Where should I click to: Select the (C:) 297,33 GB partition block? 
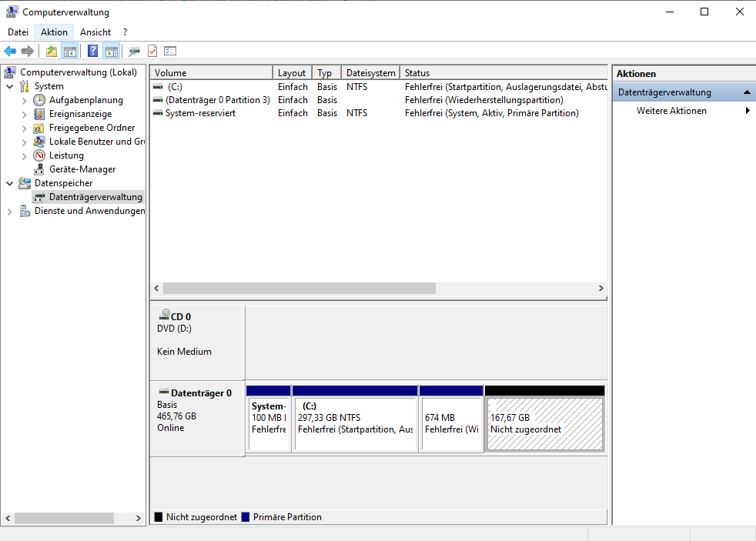[x=355, y=419]
